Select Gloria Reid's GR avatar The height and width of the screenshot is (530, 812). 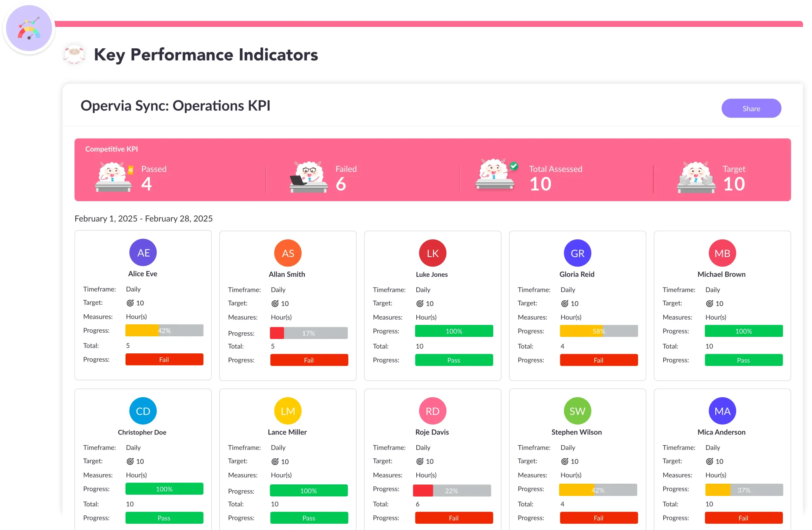tap(577, 253)
